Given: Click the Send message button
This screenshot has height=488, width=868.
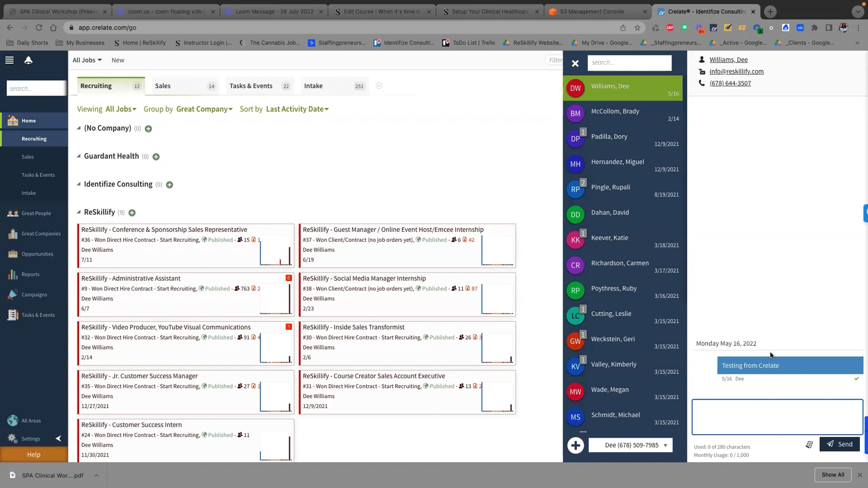Looking at the screenshot, I should [x=839, y=444].
